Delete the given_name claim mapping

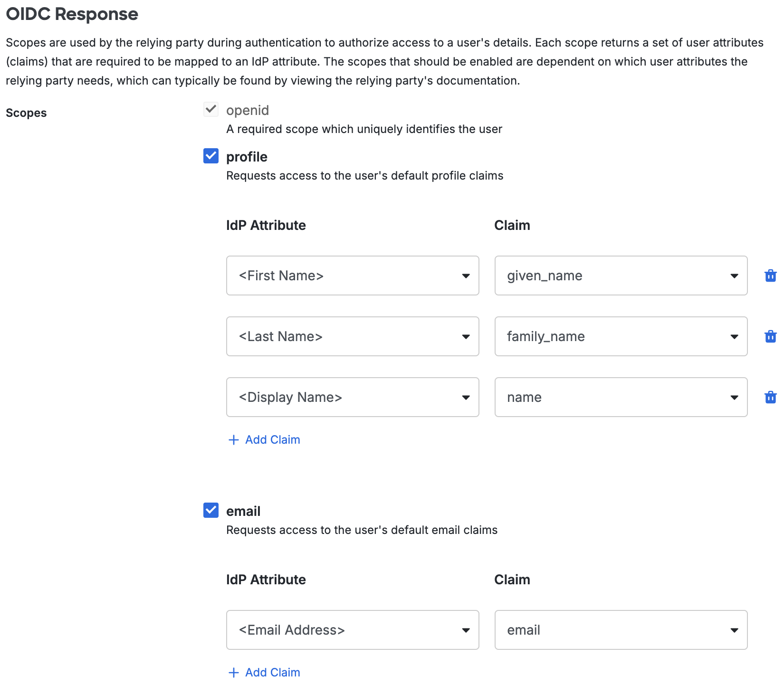[771, 276]
